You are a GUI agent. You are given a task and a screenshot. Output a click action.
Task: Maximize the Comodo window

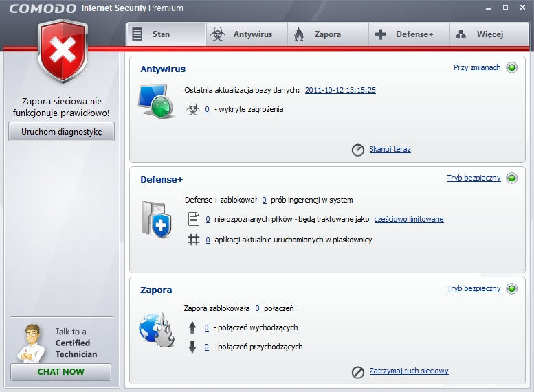click(505, 7)
